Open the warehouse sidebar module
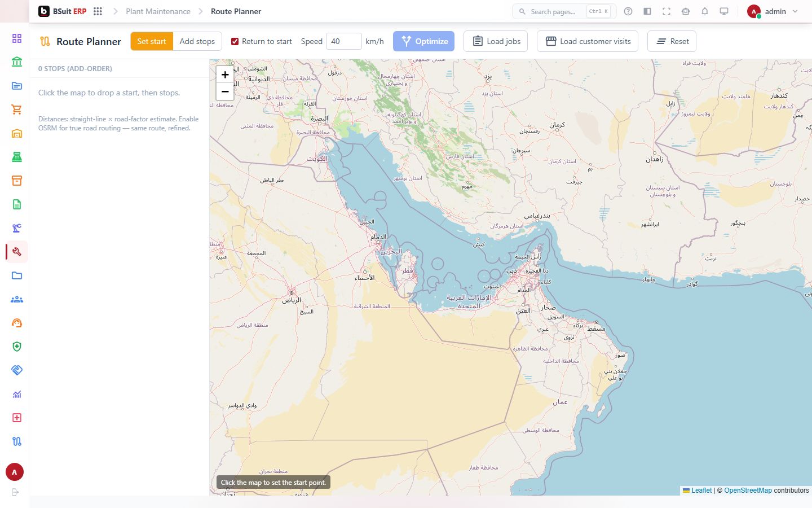Viewport: 812px width, 508px height. tap(17, 133)
